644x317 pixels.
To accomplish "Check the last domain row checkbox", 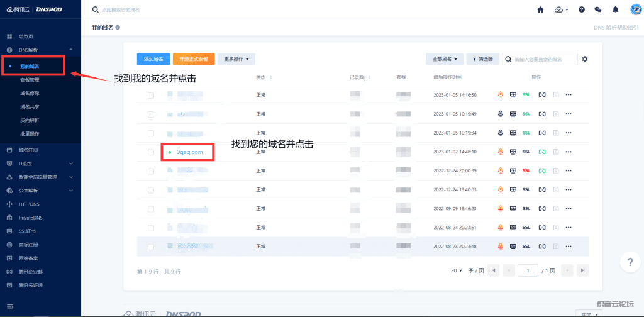I will [151, 246].
